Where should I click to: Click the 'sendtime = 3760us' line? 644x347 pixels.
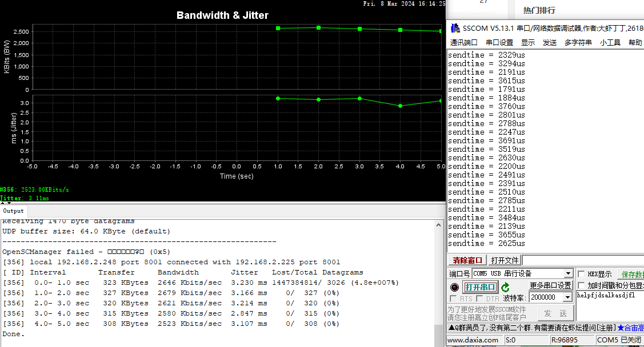coord(486,106)
